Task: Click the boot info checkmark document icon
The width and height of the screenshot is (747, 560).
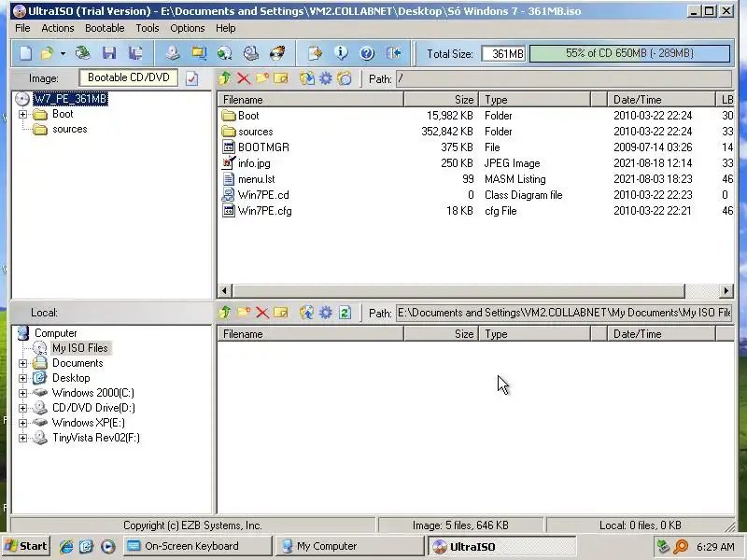Action: click(191, 78)
